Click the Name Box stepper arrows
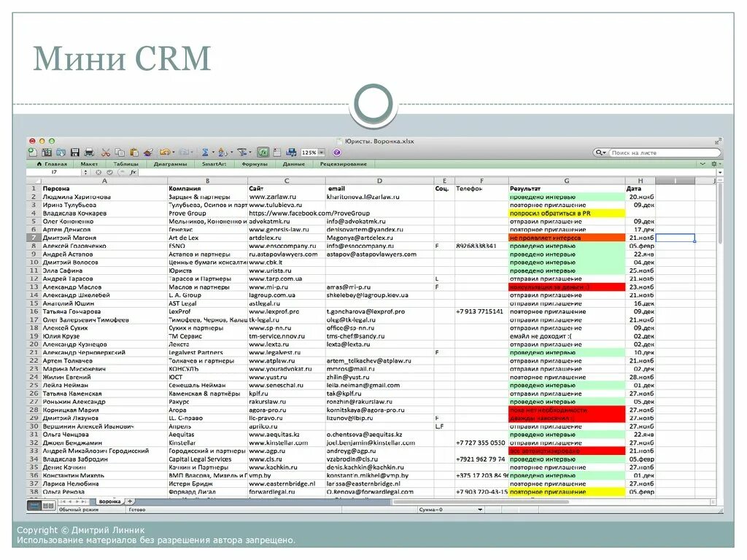This screenshot has width=747, height=560. [x=85, y=172]
